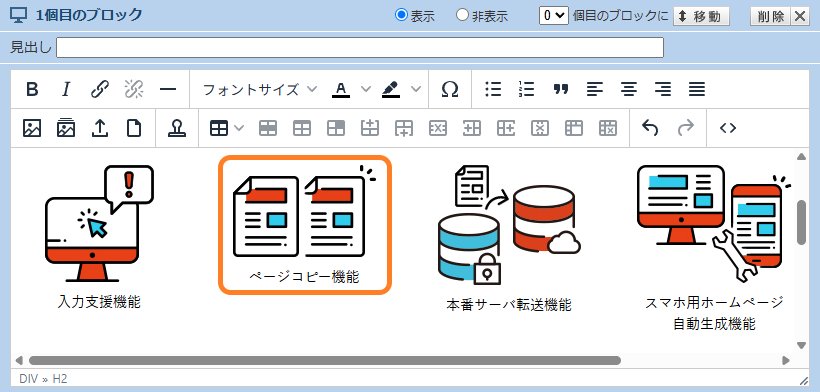Expand the text color palette arrow

(366, 89)
